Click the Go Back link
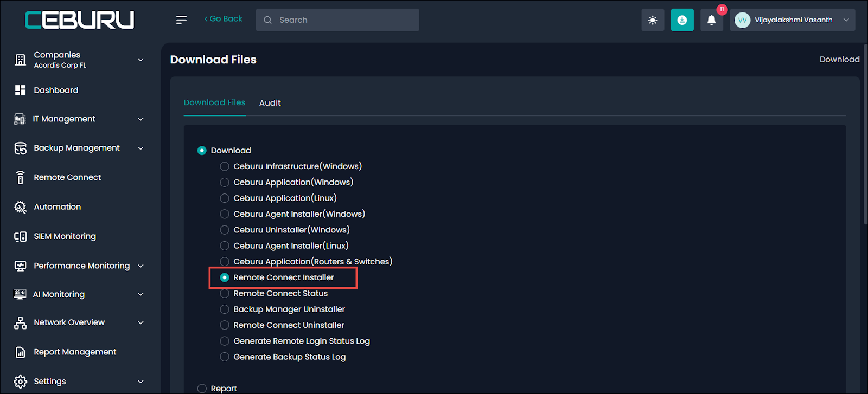Screen dimensions: 868x394 [x=223, y=19]
